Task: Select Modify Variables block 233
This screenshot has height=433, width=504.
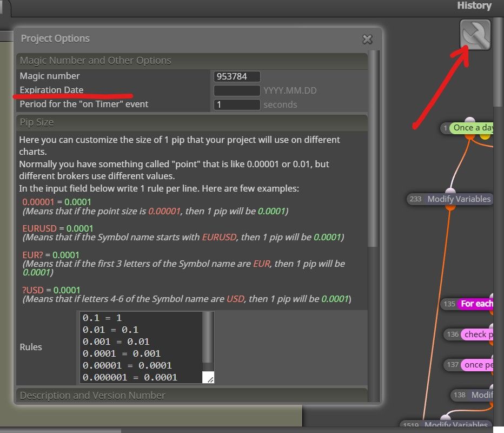Action: [450, 199]
